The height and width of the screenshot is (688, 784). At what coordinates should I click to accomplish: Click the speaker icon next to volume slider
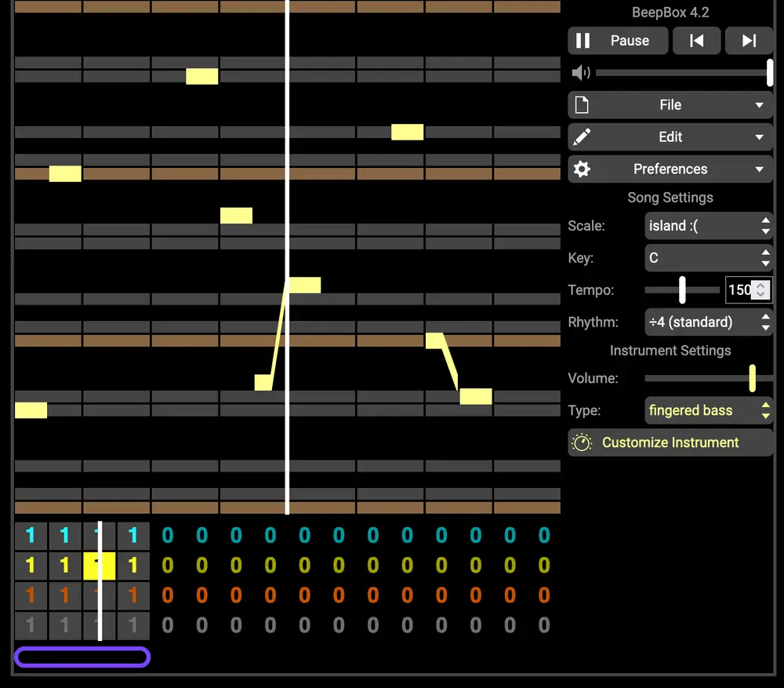tap(580, 72)
